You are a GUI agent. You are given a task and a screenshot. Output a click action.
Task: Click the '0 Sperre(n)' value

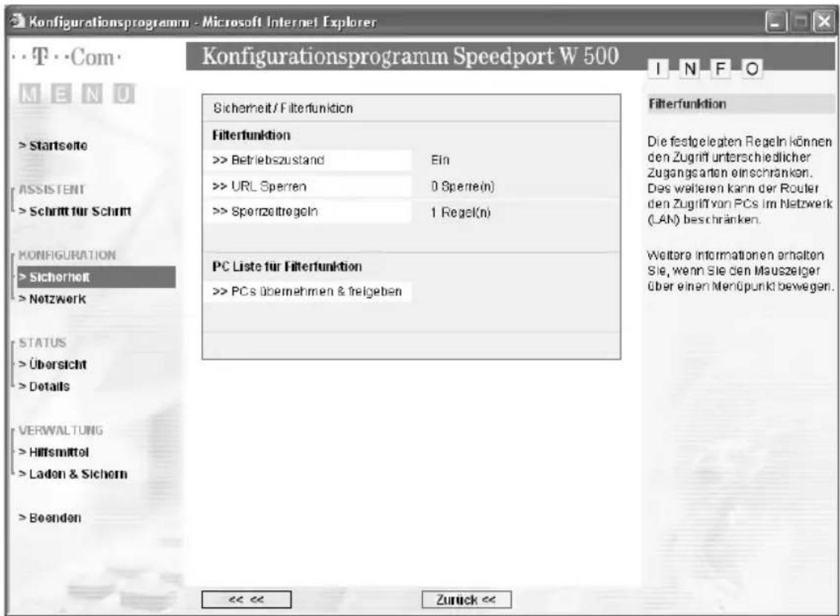click(x=463, y=187)
